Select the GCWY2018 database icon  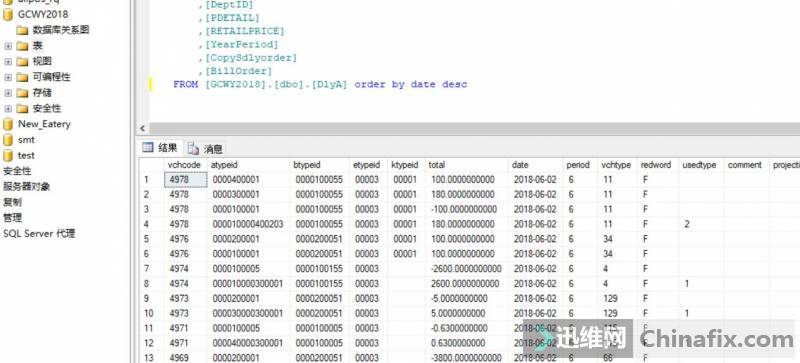[x=8, y=14]
